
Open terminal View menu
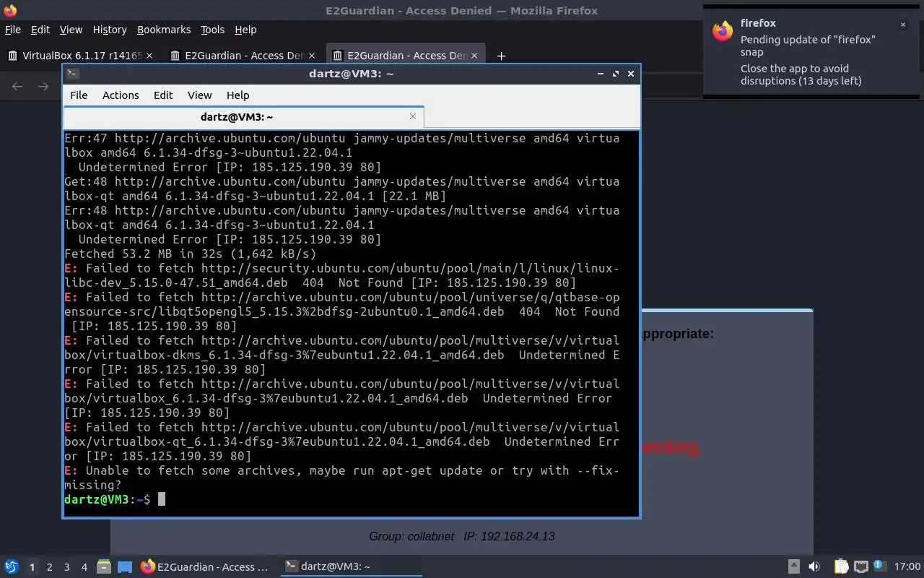(x=200, y=95)
